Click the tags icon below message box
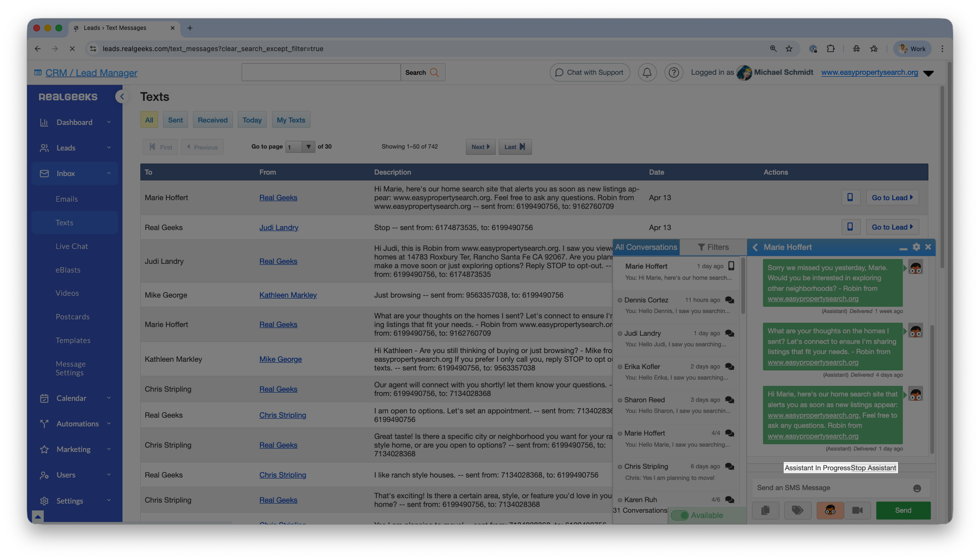980x560 pixels. coord(797,510)
